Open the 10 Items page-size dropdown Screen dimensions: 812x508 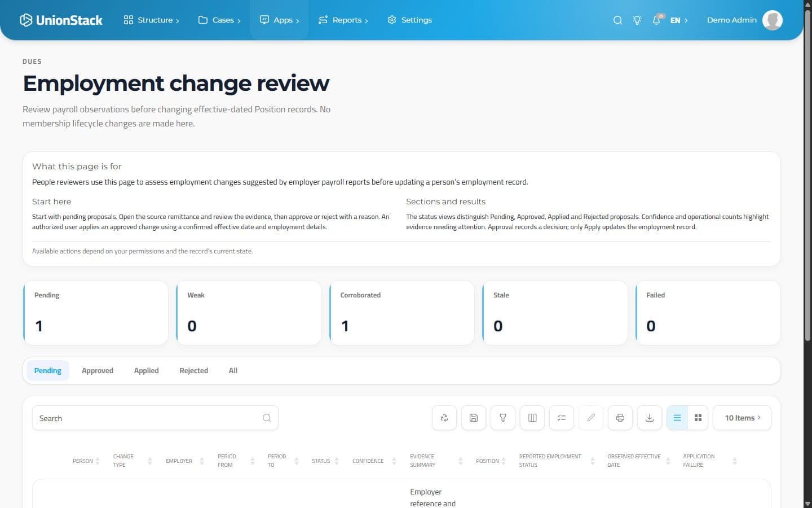point(742,418)
